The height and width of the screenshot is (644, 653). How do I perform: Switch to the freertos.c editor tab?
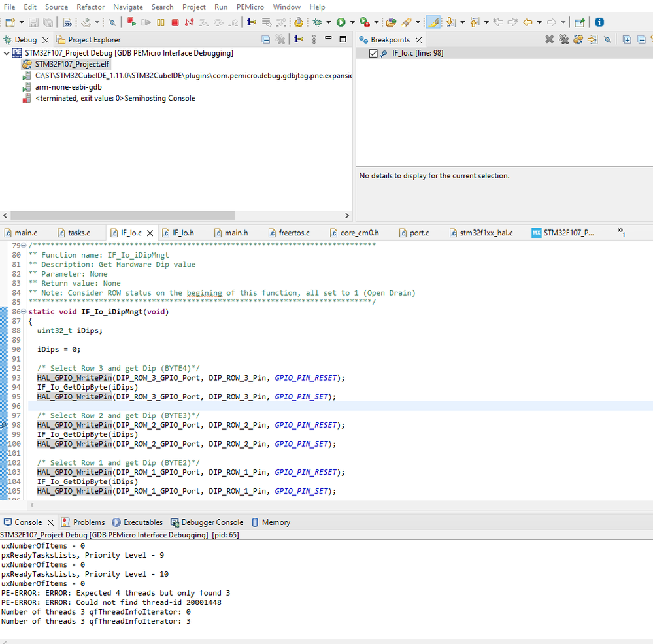click(289, 233)
